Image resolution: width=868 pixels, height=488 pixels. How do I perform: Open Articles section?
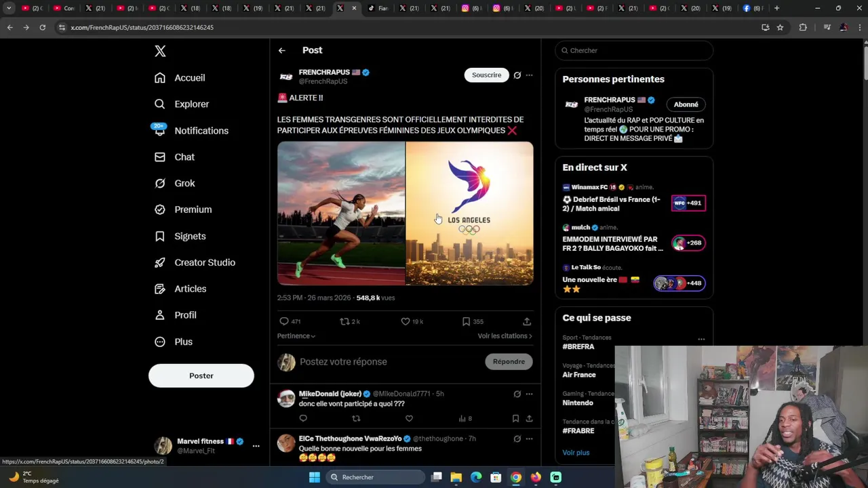[180, 289]
